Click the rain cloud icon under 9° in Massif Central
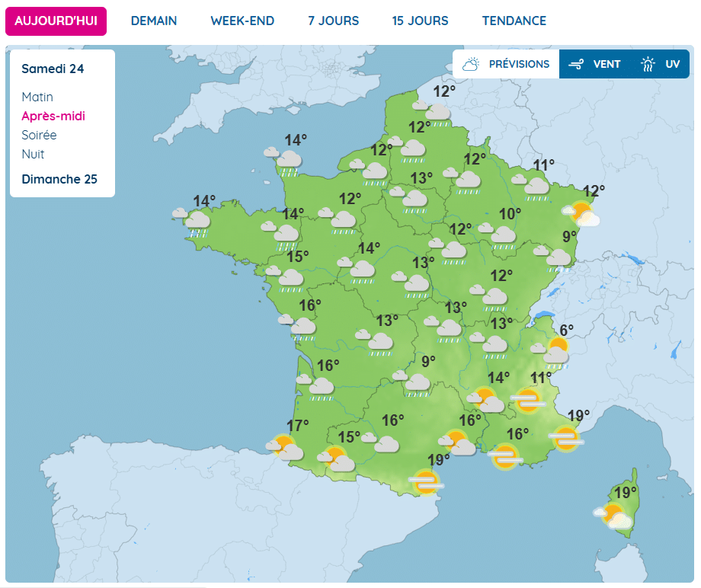This screenshot has width=701, height=588. point(411,383)
